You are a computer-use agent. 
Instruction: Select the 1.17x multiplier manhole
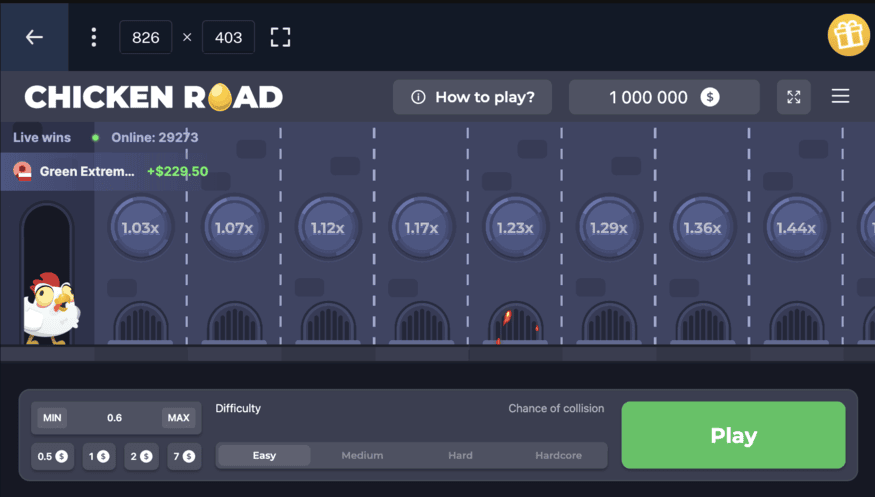click(x=422, y=228)
